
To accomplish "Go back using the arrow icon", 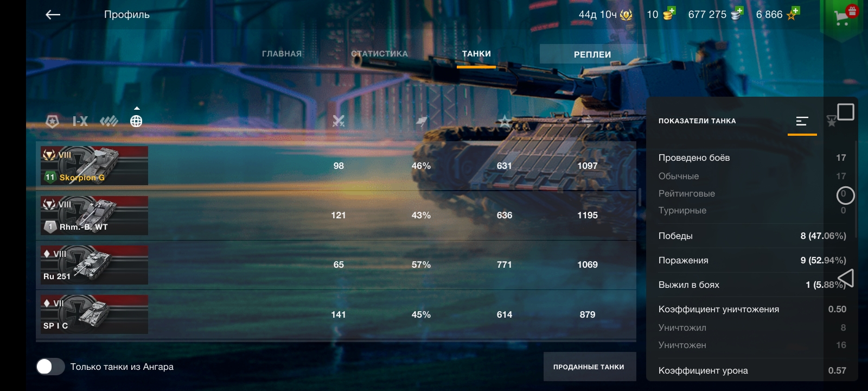I will coord(53,15).
